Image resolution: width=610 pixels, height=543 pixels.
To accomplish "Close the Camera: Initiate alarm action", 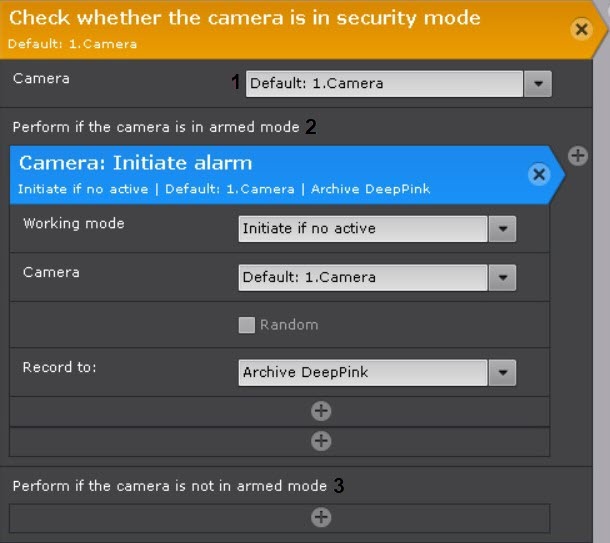I will pyautogui.click(x=538, y=175).
